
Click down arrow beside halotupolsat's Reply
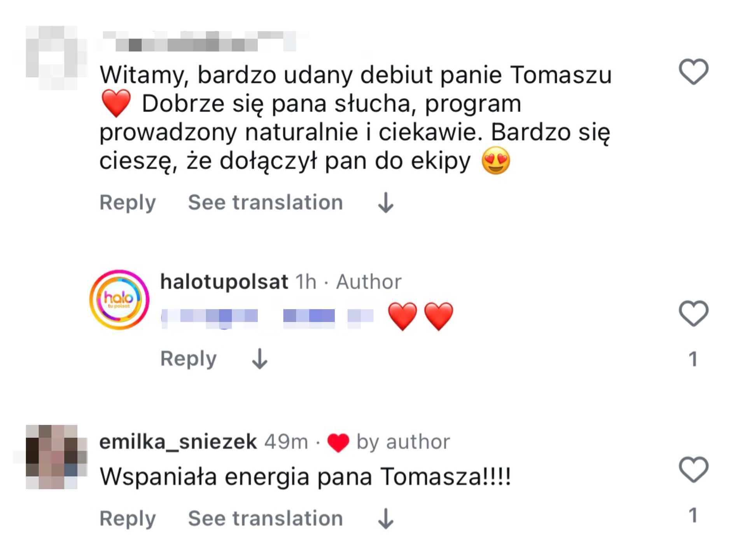(259, 359)
